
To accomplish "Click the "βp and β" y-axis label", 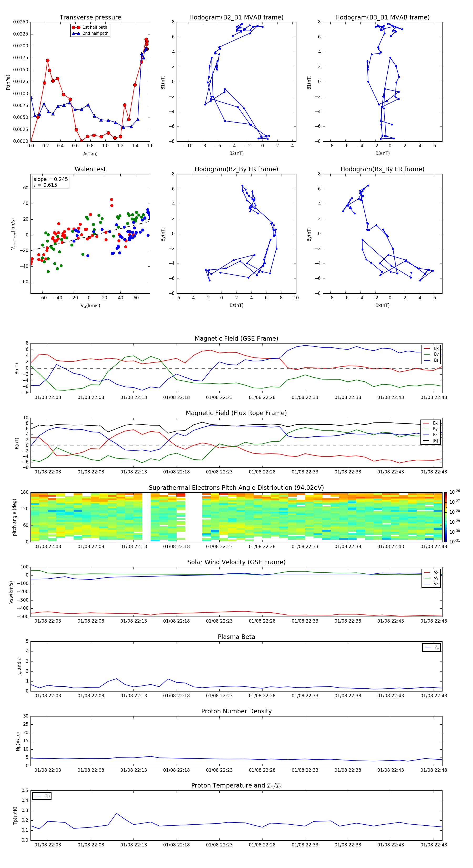I will (x=19, y=666).
